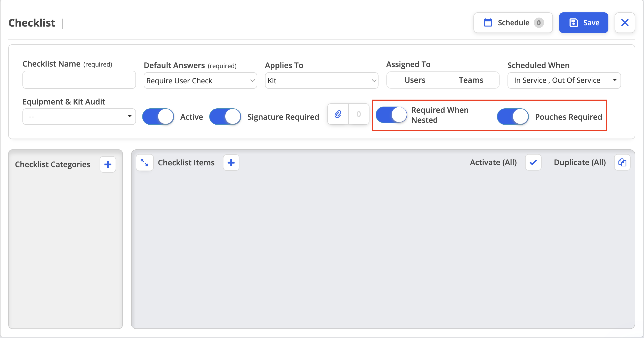Toggle the Active switch off

pyautogui.click(x=158, y=117)
